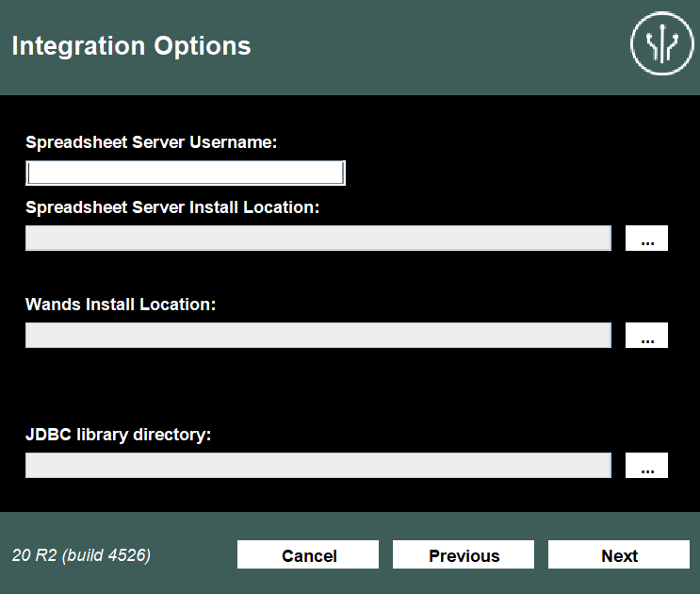The width and height of the screenshot is (700, 594).
Task: Browse for JDBC library directory
Action: click(646, 466)
